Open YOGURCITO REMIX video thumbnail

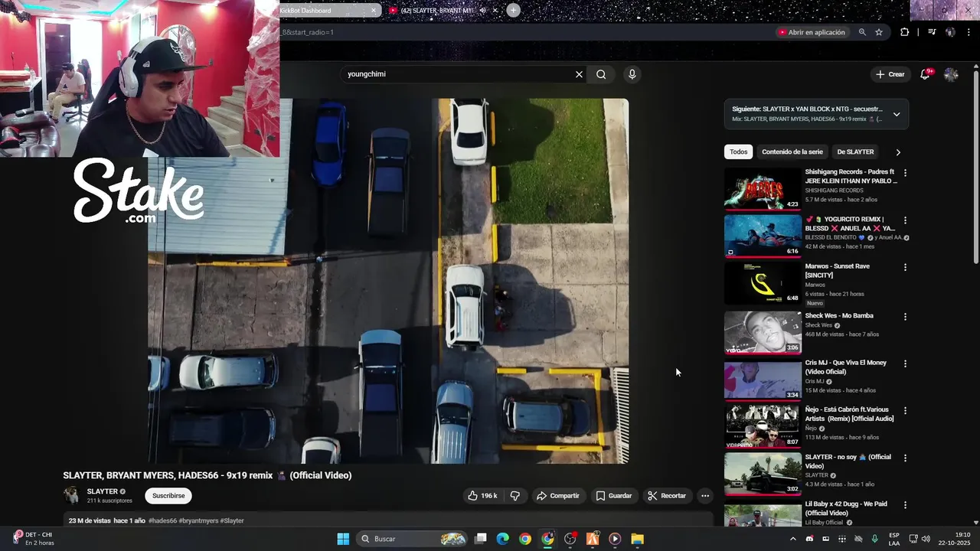(x=763, y=236)
